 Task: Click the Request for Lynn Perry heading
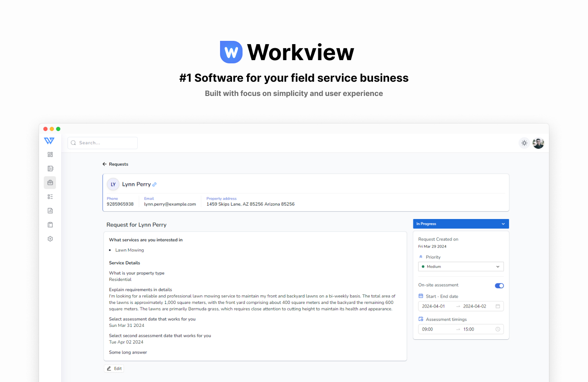pos(136,225)
